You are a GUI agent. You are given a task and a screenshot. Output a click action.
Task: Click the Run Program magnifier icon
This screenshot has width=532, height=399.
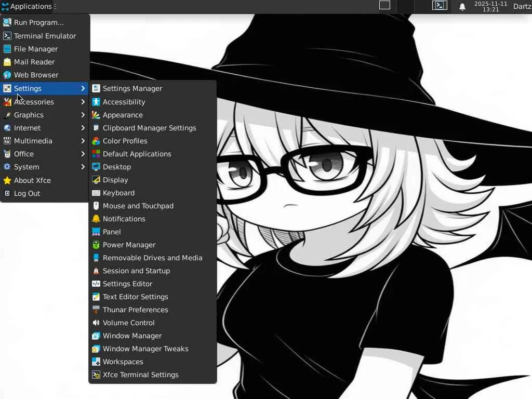[7, 22]
